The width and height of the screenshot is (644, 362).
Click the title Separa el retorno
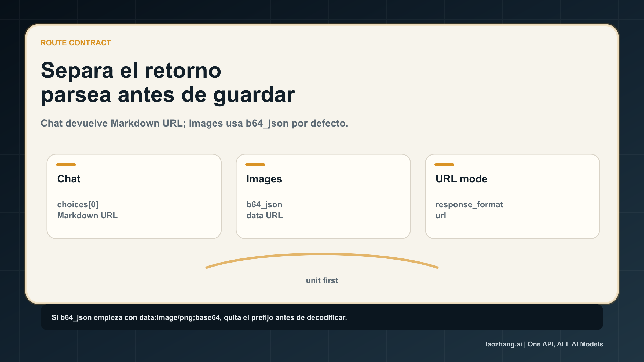pyautogui.click(x=131, y=71)
